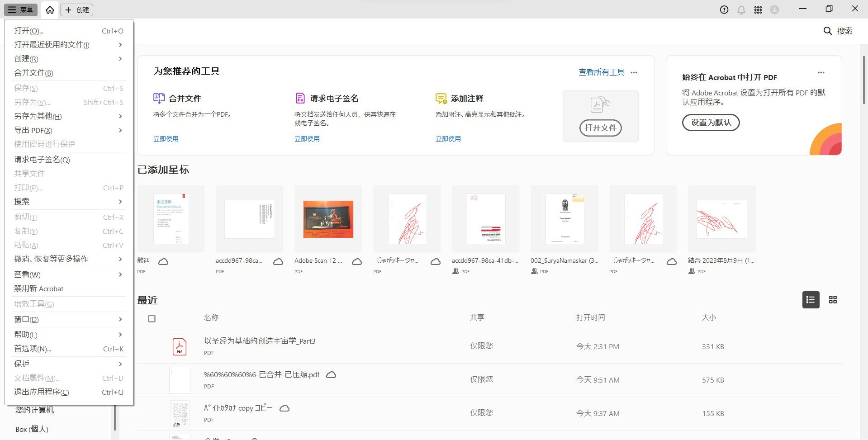This screenshot has width=868, height=440.
Task: Switch recent files to grid view
Action: pos(833,299)
